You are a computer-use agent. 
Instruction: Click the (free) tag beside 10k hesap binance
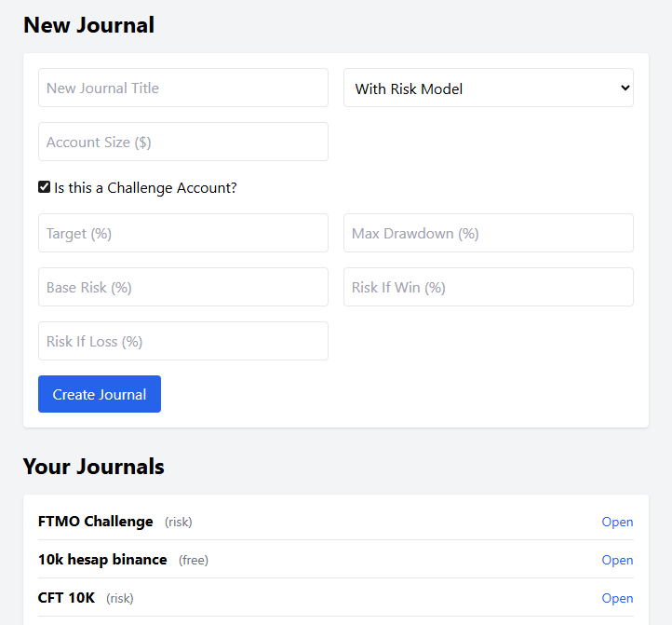[194, 560]
